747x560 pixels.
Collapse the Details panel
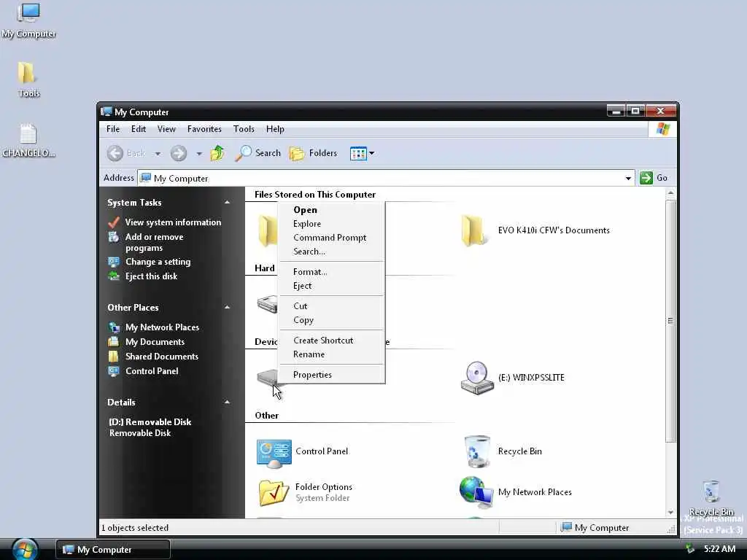tap(228, 402)
